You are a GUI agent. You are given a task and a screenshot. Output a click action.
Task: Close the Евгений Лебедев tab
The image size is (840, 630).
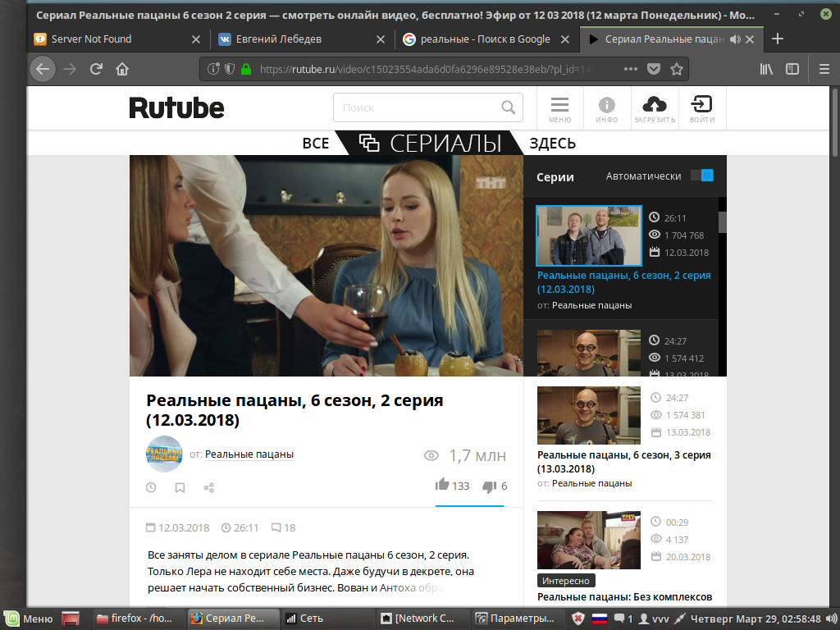(x=381, y=39)
